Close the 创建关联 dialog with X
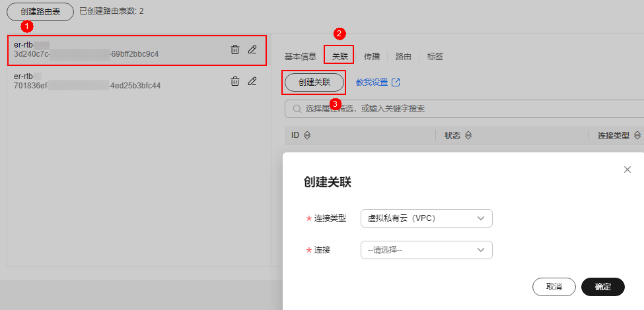This screenshot has width=644, height=310. click(x=627, y=170)
